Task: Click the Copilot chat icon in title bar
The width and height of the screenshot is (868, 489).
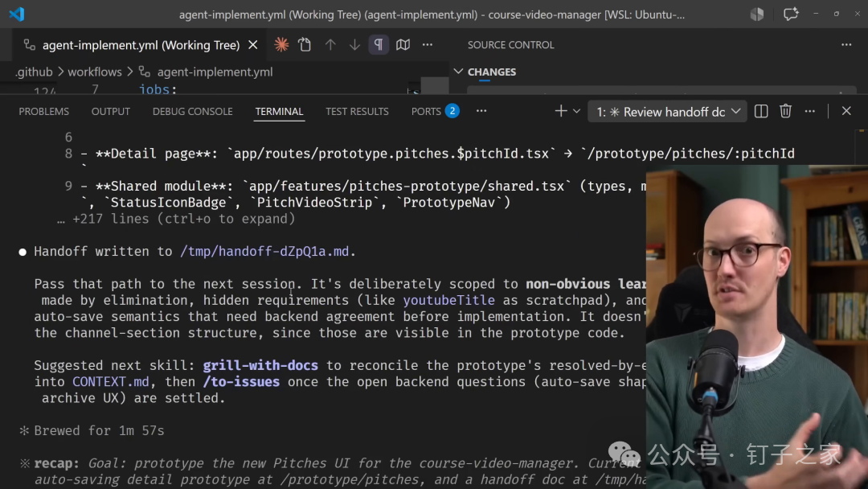Action: 791,14
